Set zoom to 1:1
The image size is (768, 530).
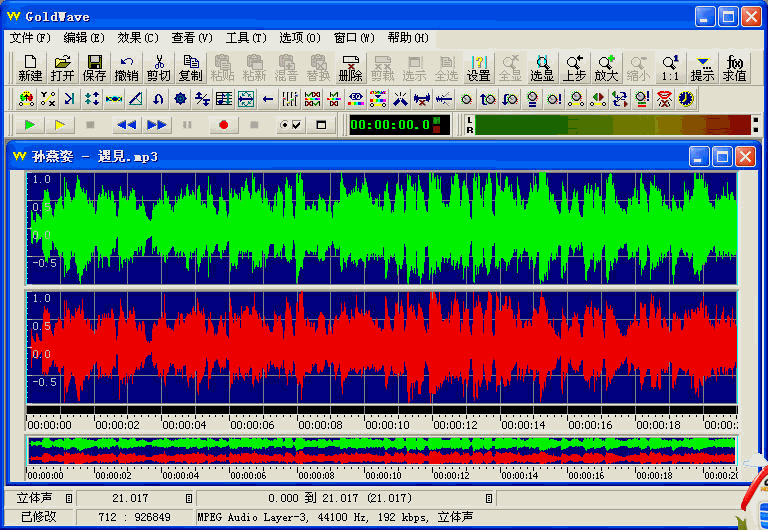670,68
